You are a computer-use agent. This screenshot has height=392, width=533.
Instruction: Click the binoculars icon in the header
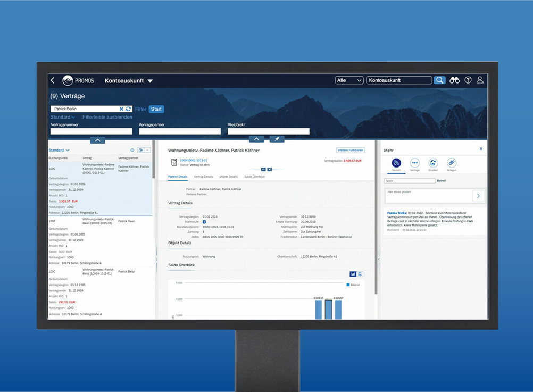tap(454, 80)
